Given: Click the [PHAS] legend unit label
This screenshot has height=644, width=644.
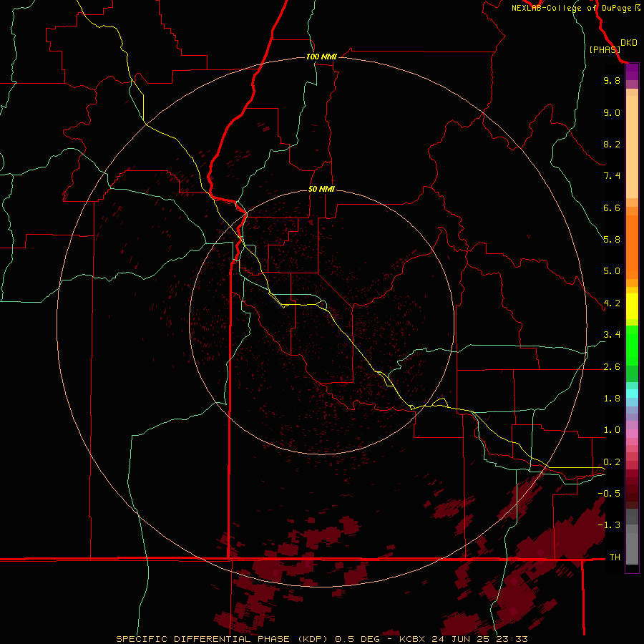Looking at the screenshot, I should (605, 49).
